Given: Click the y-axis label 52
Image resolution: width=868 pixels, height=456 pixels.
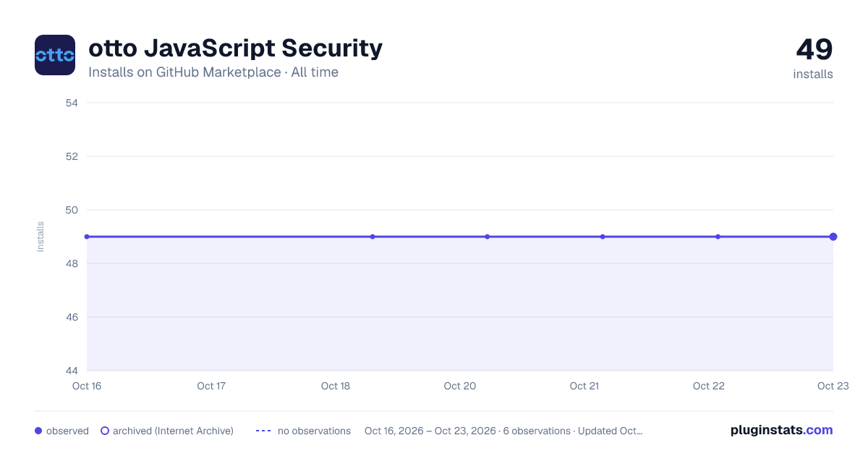Looking at the screenshot, I should pyautogui.click(x=72, y=156).
